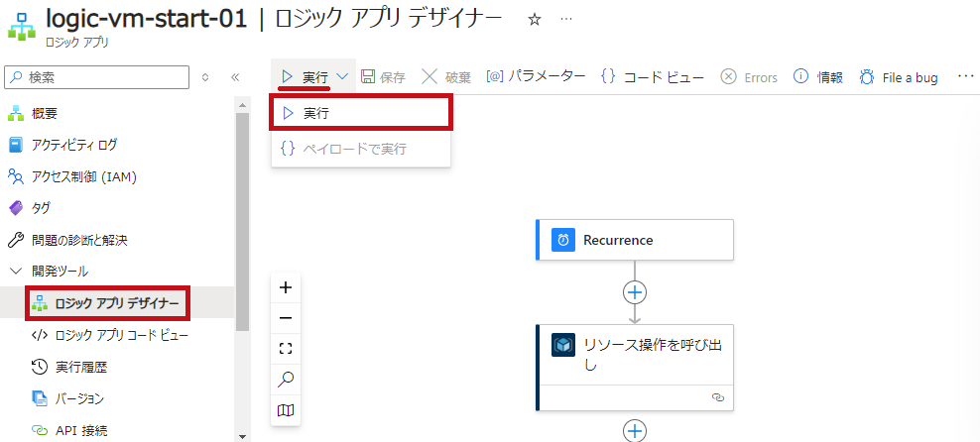
Task: Toggle the minimap canvas control
Action: [x=286, y=410]
